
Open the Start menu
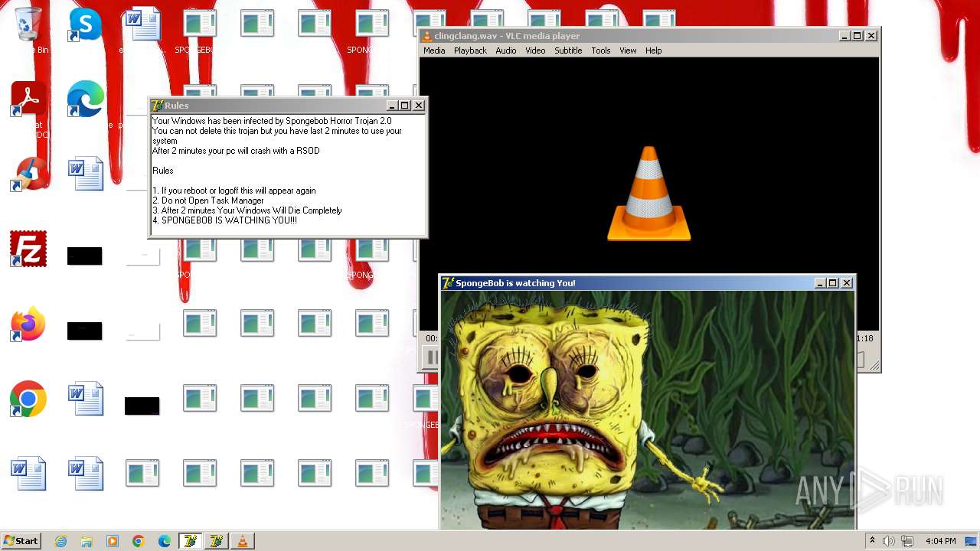click(21, 541)
